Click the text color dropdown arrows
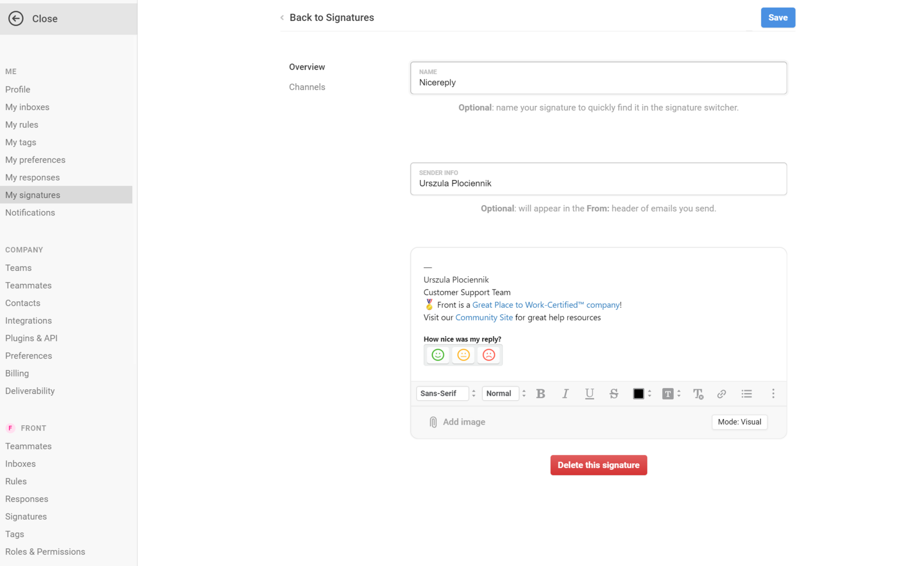This screenshot has height=566, width=924. coord(649,394)
